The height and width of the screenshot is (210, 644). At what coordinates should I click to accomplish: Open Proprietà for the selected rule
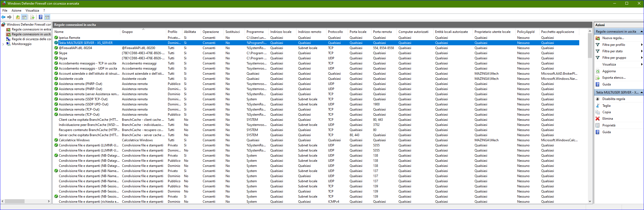pos(609,125)
